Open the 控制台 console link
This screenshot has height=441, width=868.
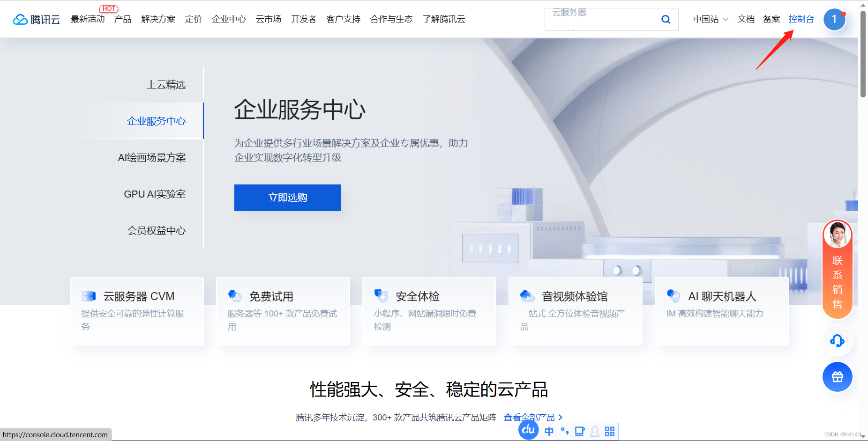801,19
